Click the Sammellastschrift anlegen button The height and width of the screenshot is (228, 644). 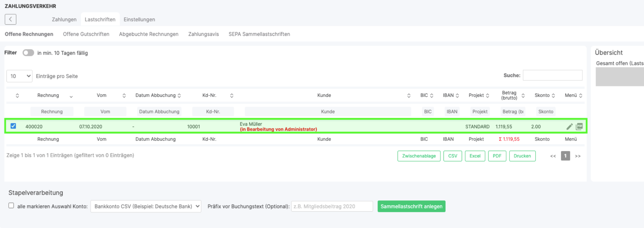(x=411, y=206)
